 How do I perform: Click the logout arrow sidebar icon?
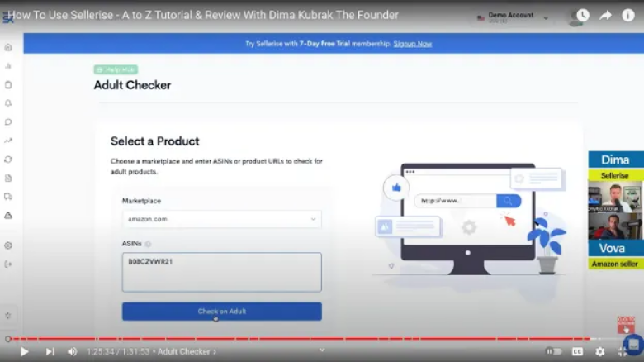point(8,264)
